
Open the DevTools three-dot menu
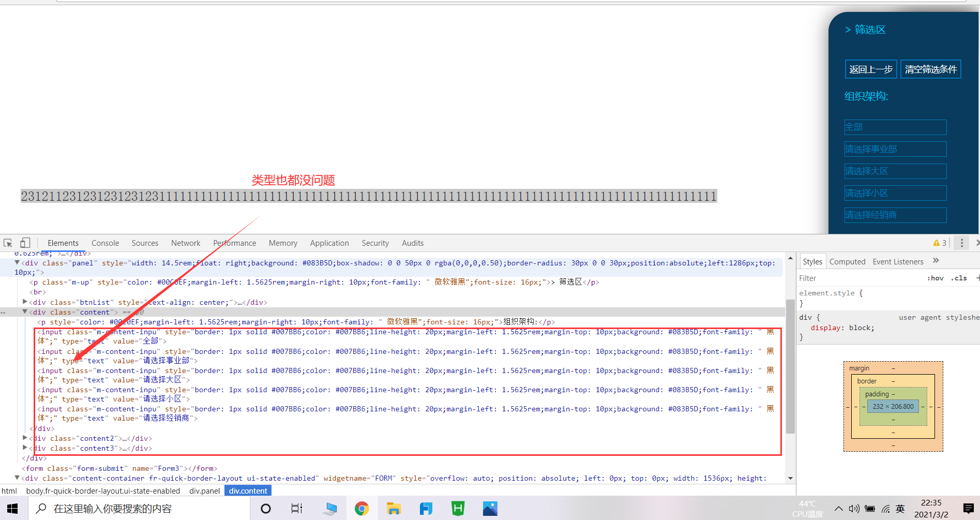(961, 243)
